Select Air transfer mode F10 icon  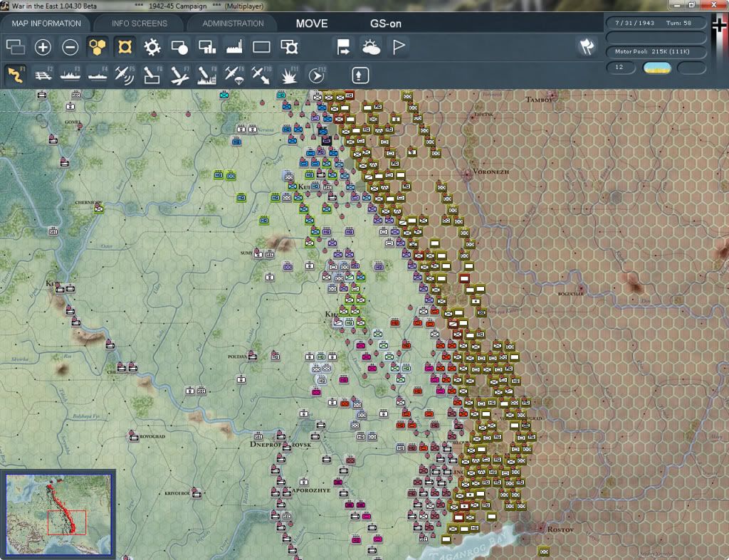pyautogui.click(x=261, y=75)
